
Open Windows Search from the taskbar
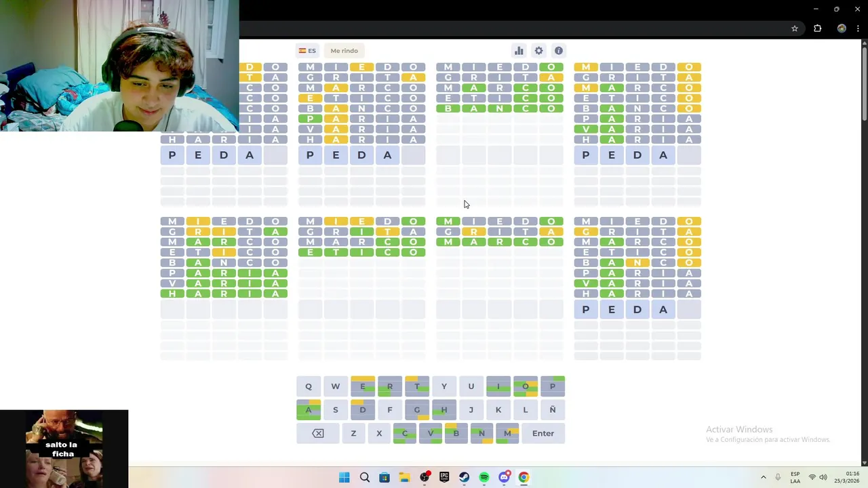coord(365,478)
